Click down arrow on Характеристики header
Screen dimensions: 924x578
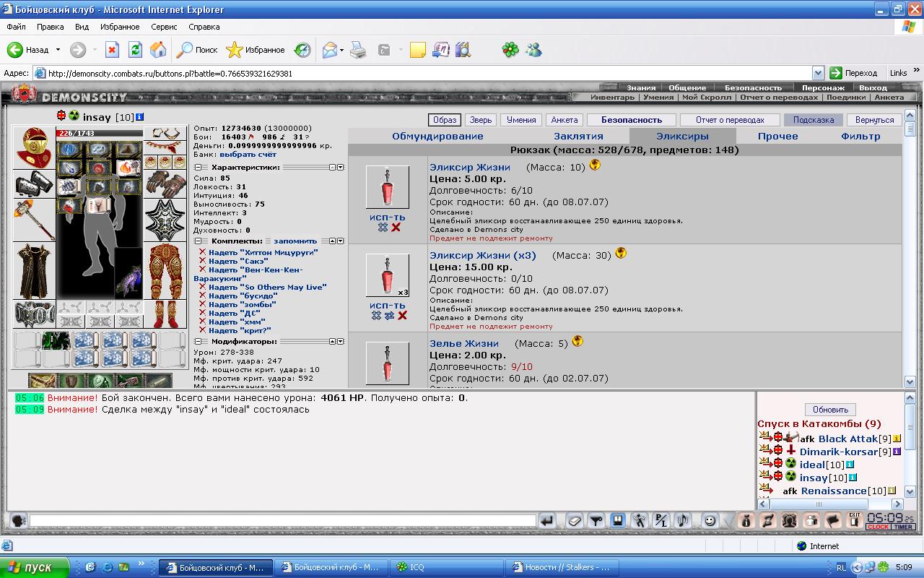(x=341, y=167)
